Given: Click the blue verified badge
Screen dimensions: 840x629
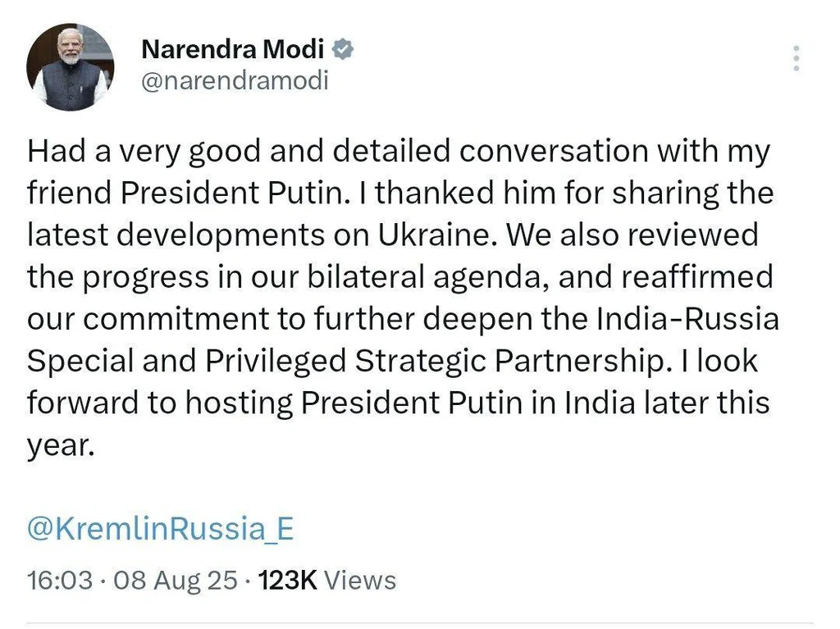Looking at the screenshot, I should [343, 49].
